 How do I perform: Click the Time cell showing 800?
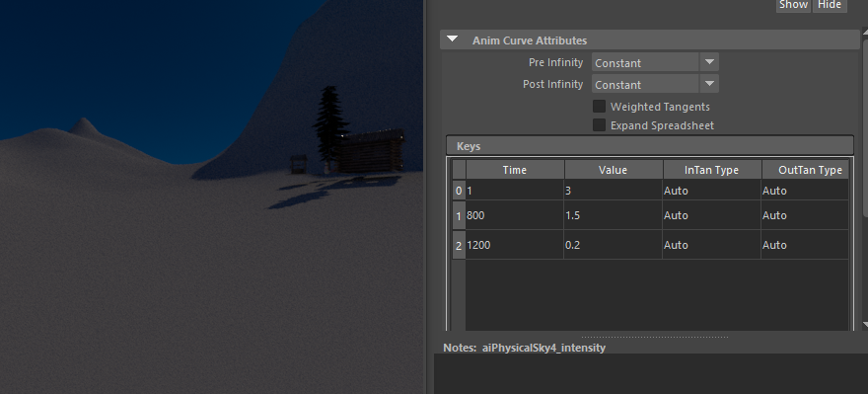pyautogui.click(x=515, y=215)
